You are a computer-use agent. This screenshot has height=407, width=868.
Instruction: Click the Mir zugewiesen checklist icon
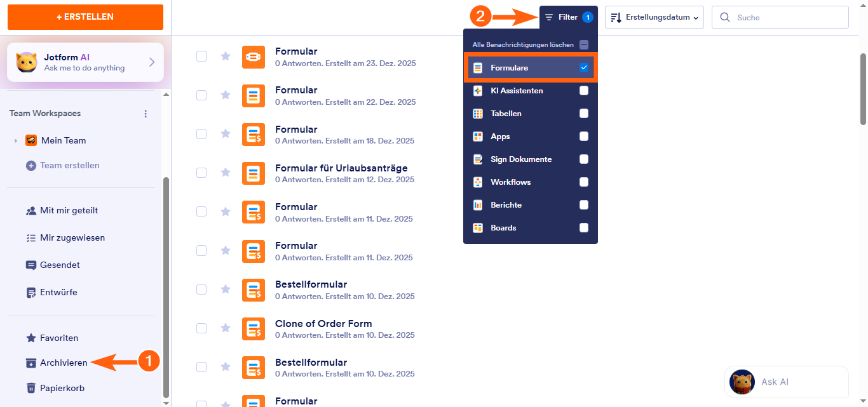(x=31, y=237)
